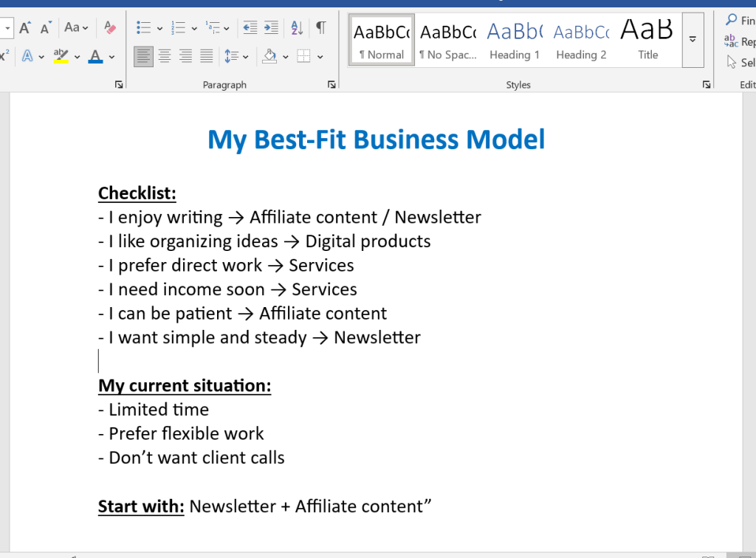Toggle center paragraph alignment

point(164,55)
